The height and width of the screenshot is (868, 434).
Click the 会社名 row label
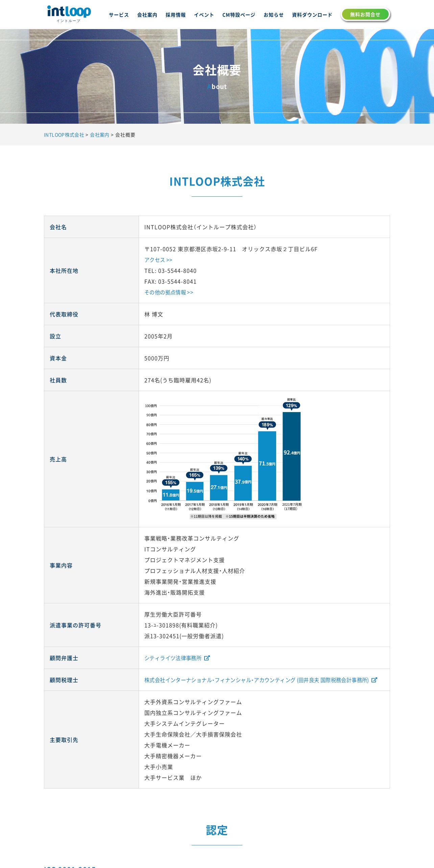click(x=58, y=227)
